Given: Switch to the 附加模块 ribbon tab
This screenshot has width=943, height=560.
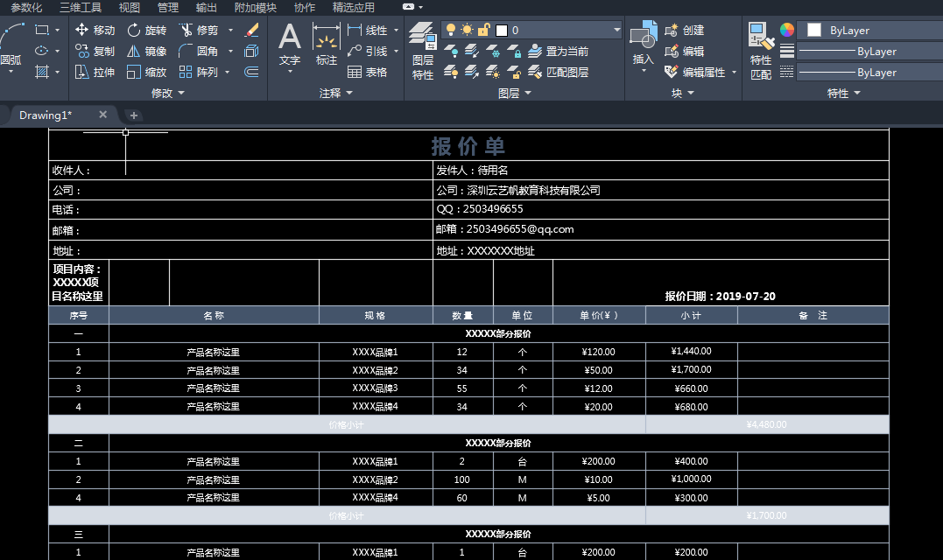Looking at the screenshot, I should point(256,7).
